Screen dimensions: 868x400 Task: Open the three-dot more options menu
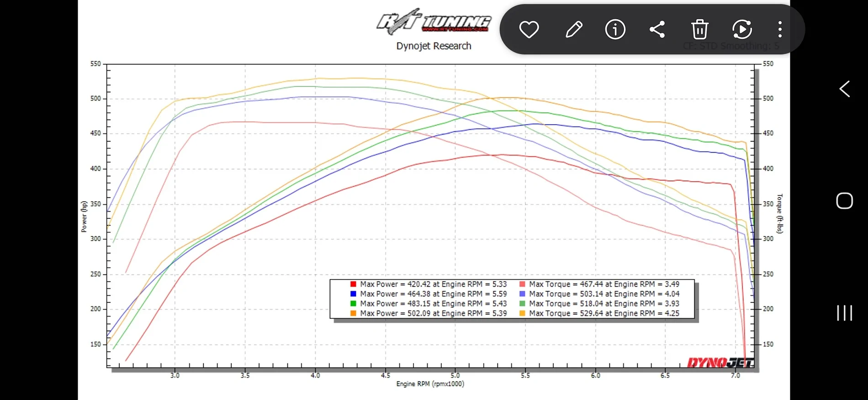pyautogui.click(x=780, y=30)
